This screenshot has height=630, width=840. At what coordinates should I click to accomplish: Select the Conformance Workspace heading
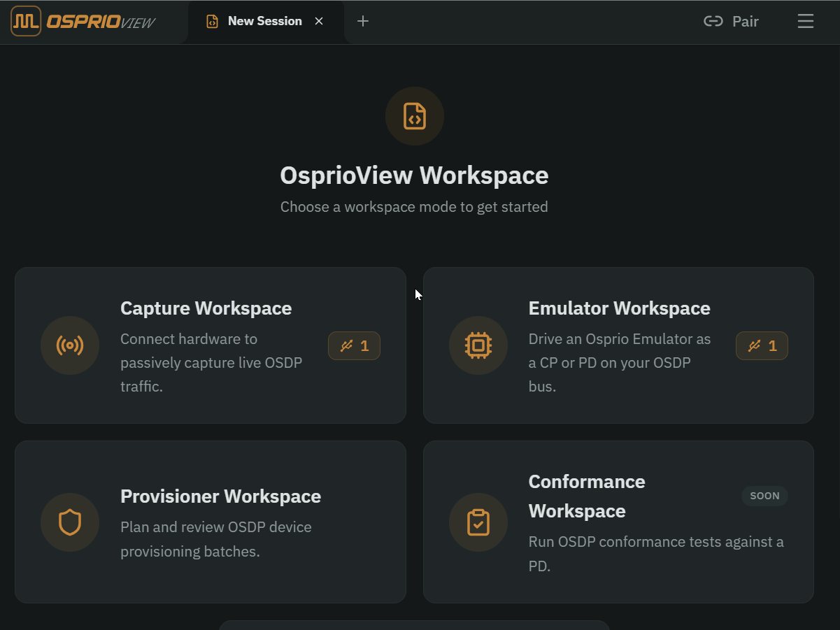tap(587, 496)
